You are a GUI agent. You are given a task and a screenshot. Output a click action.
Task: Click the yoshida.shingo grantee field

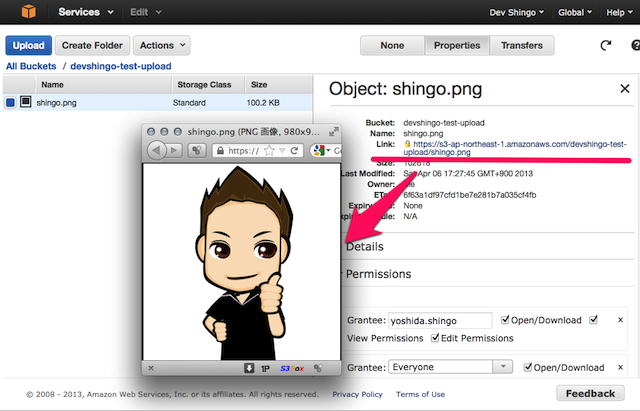pos(440,320)
